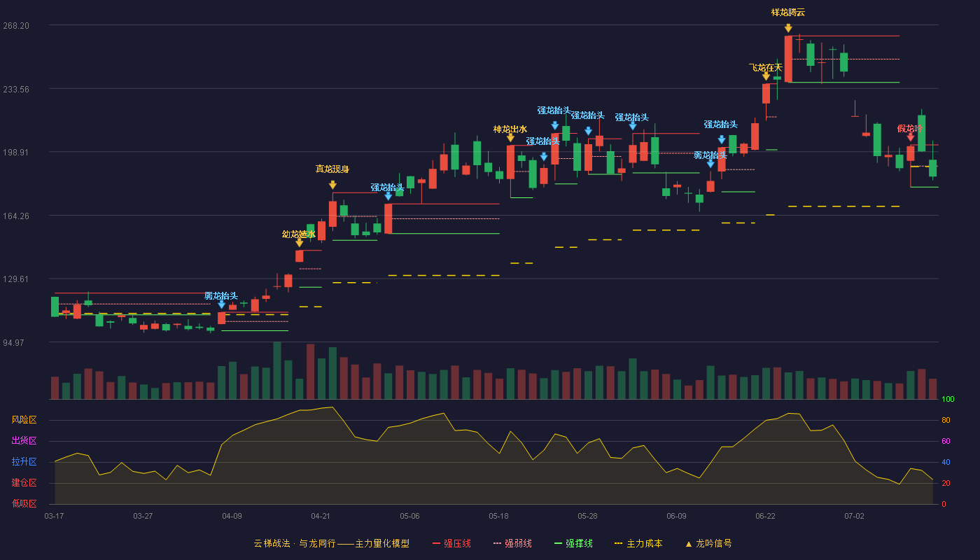Click the yellow arrow under 祥龙腾云
Viewport: 980px width, 560px height.
[788, 28]
